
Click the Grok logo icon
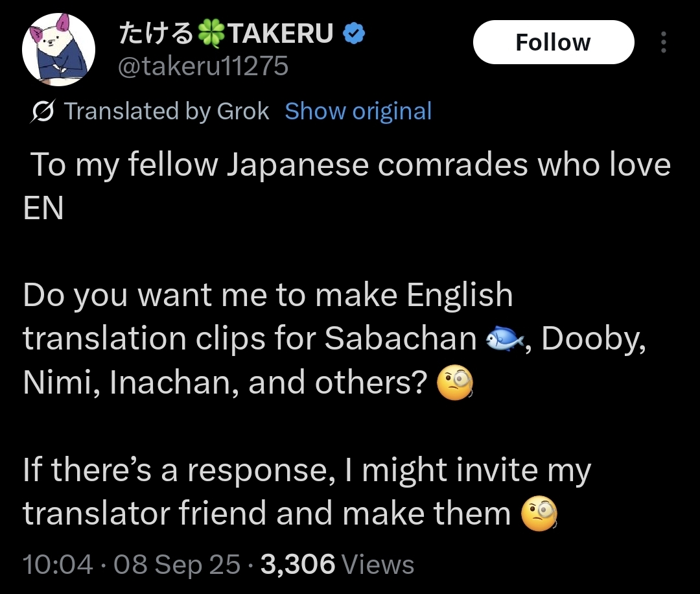point(43,112)
